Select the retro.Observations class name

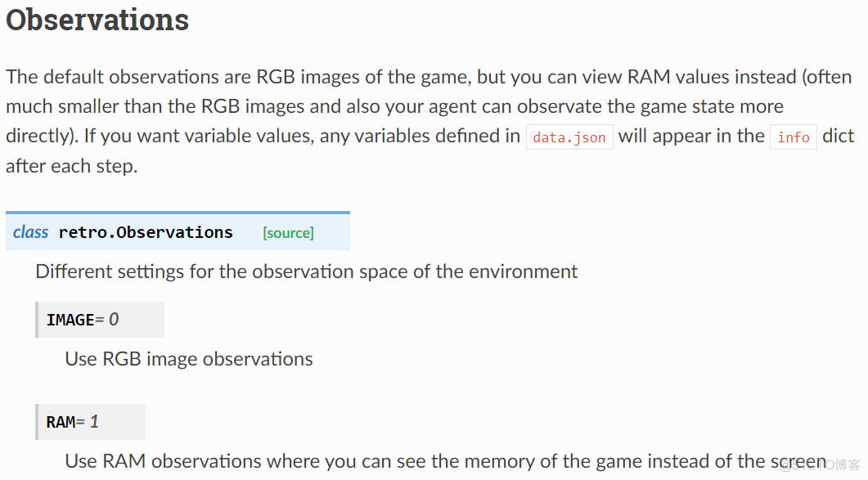146,232
